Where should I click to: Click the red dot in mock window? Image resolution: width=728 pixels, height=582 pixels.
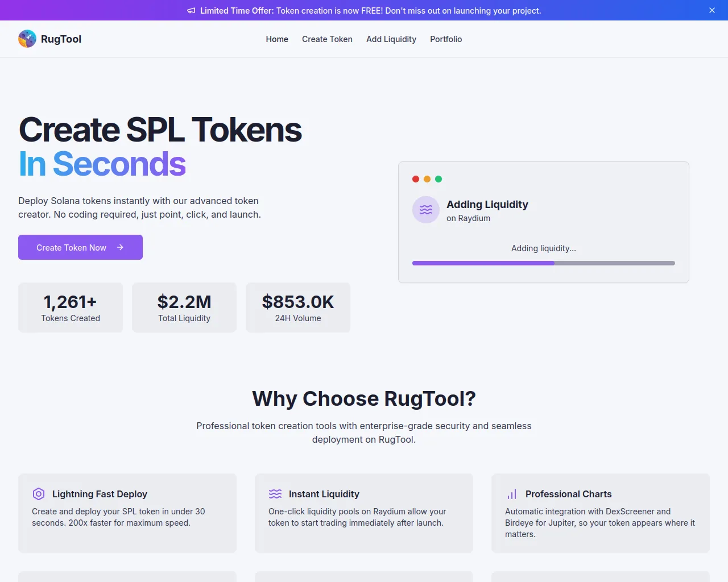tap(416, 179)
